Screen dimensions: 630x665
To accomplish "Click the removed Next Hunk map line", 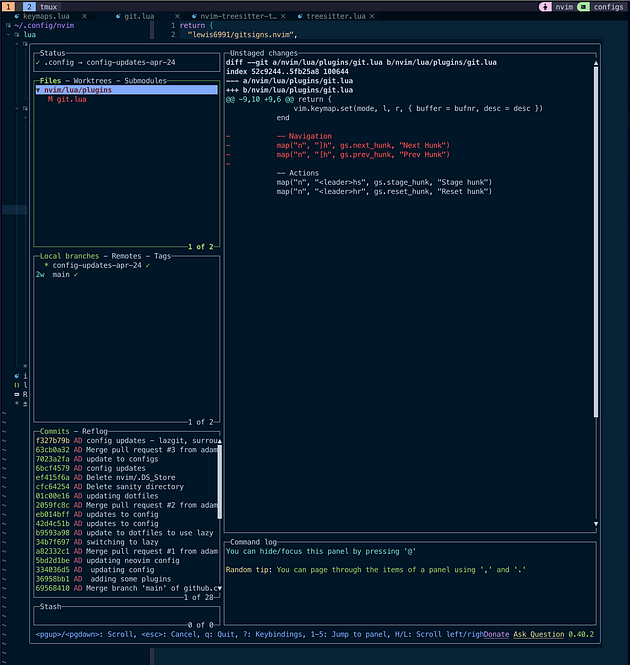I will (338, 145).
